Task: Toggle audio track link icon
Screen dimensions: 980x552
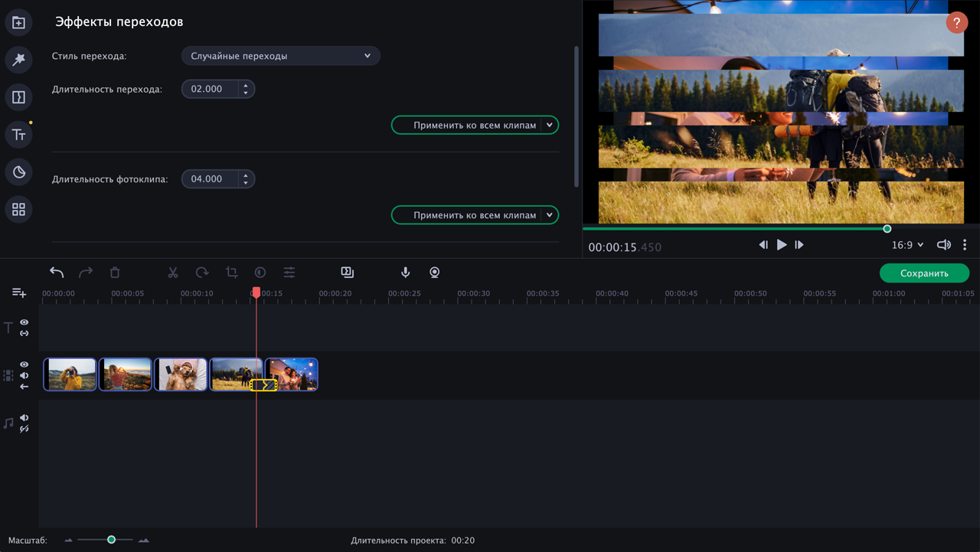Action: click(24, 429)
